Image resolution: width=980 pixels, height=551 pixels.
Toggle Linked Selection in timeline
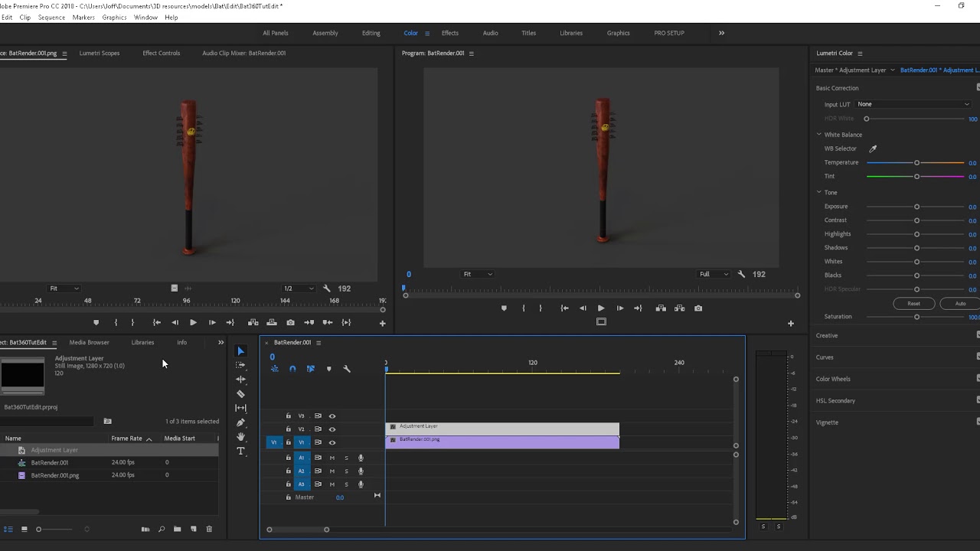pos(310,369)
